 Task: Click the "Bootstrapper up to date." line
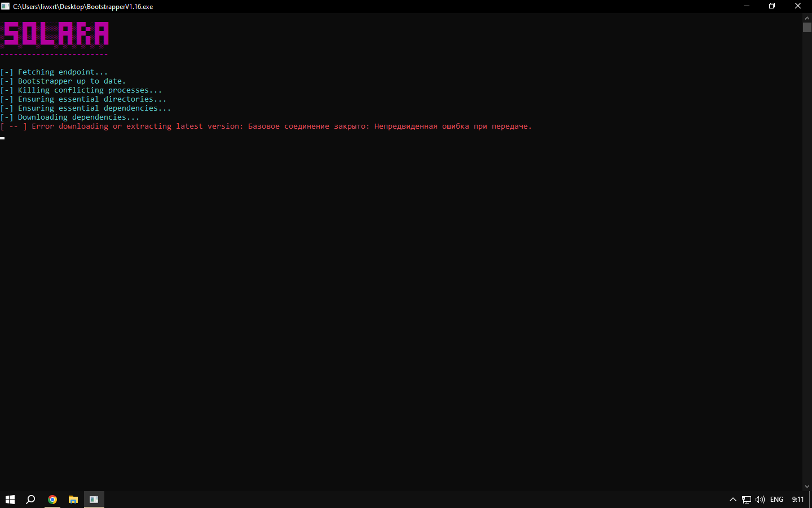pos(63,81)
